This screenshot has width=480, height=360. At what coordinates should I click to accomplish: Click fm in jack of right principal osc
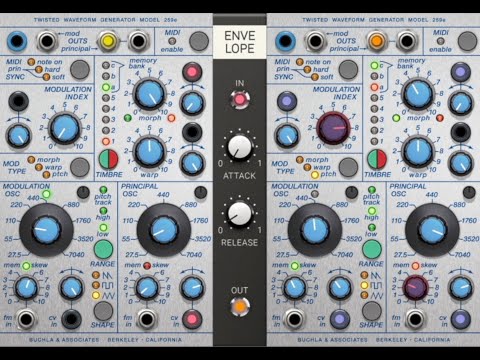(x=415, y=319)
